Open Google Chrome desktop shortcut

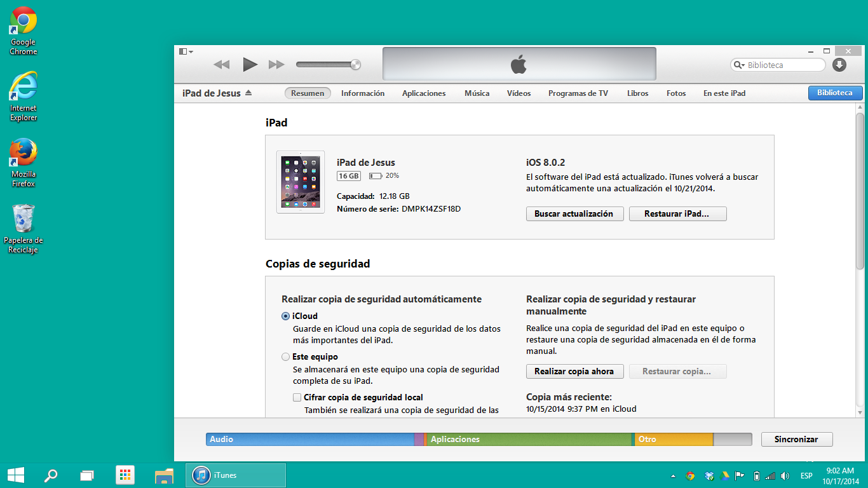click(24, 30)
